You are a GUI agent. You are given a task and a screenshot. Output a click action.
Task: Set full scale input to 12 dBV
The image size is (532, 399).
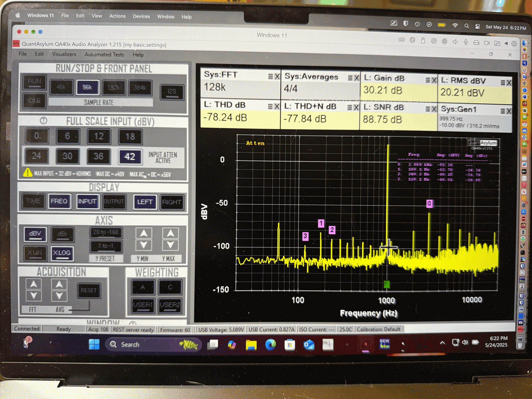click(99, 136)
